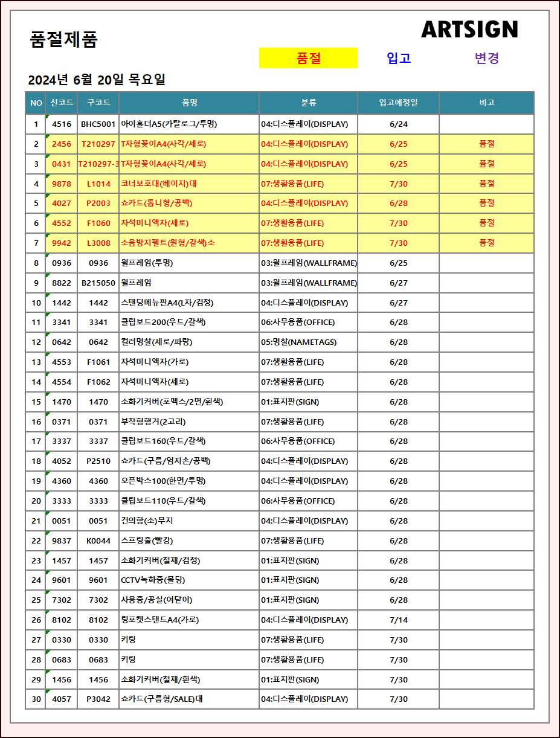Switch to the 변경 view

click(487, 58)
